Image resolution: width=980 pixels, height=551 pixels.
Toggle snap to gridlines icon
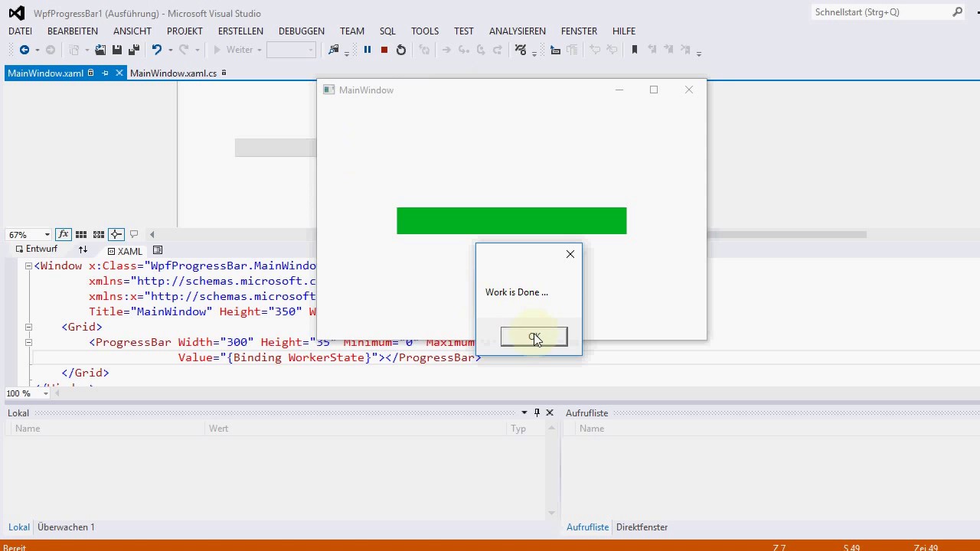pyautogui.click(x=99, y=234)
